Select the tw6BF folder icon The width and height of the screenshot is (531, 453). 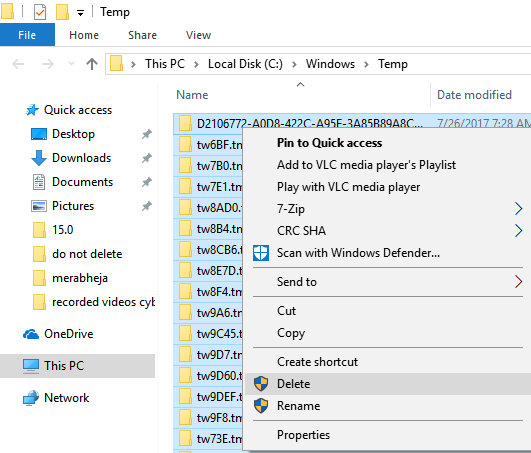(x=185, y=144)
